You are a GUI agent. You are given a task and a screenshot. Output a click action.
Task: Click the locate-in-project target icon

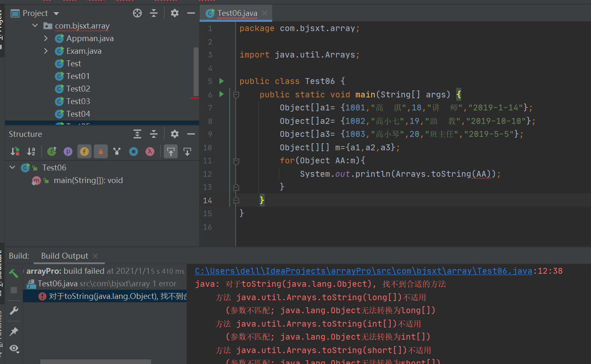click(137, 13)
